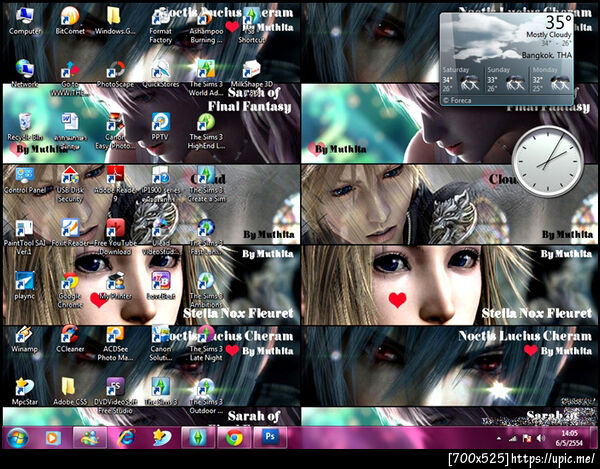The width and height of the screenshot is (600, 469).
Task: Launch Ulead VideoStudio shortcut
Action: [160, 237]
